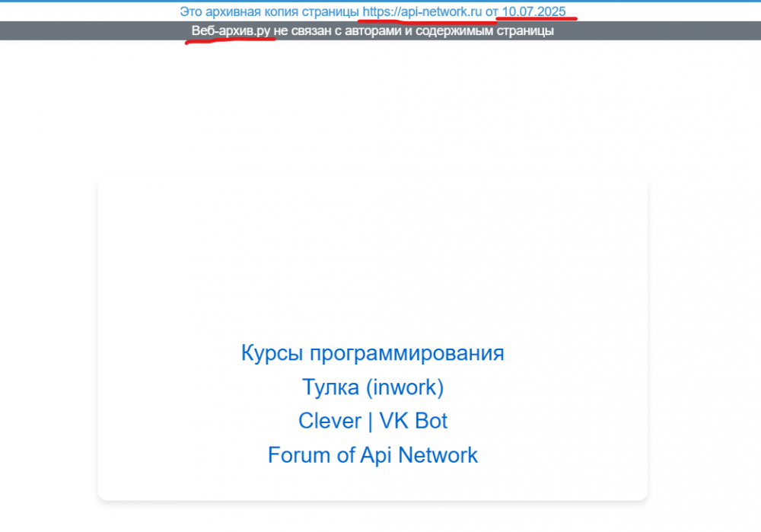
Task: Open the https://api-network.ru archived page link
Action: [x=422, y=11]
